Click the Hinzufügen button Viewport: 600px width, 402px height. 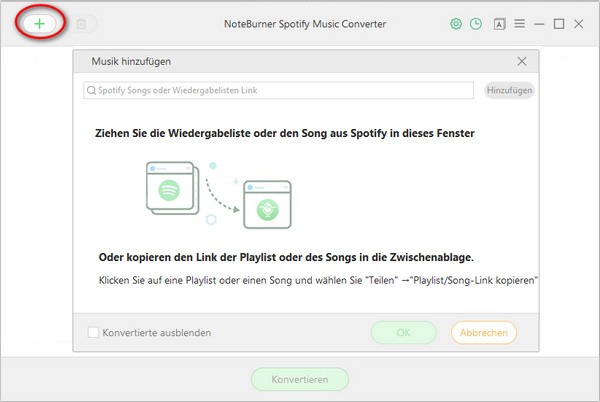pos(509,90)
